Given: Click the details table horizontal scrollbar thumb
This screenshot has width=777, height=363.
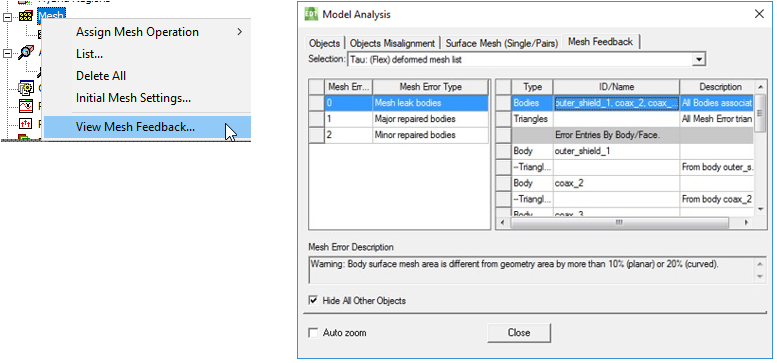Looking at the screenshot, I should (619, 223).
